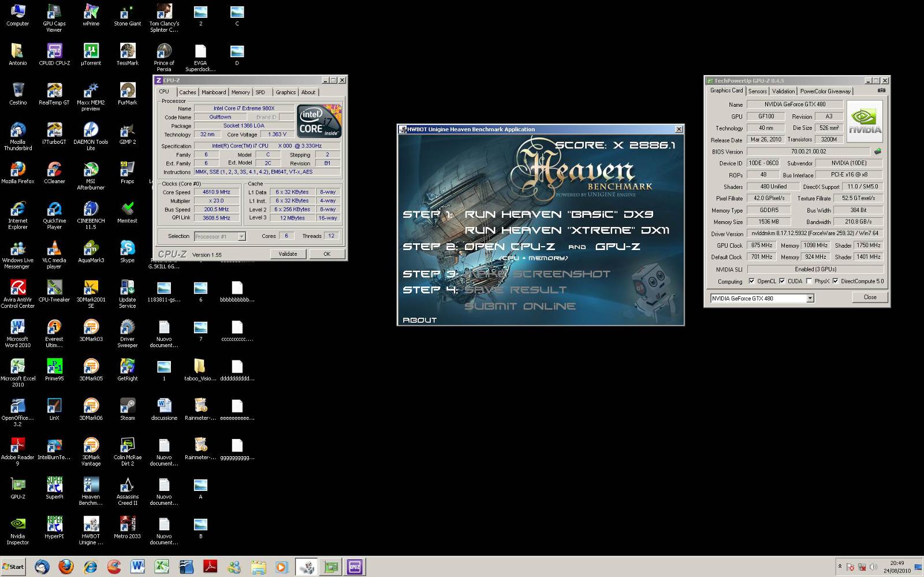Open the RealTemp GT shortcut
Screen dimensions: 924x577
click(54, 94)
